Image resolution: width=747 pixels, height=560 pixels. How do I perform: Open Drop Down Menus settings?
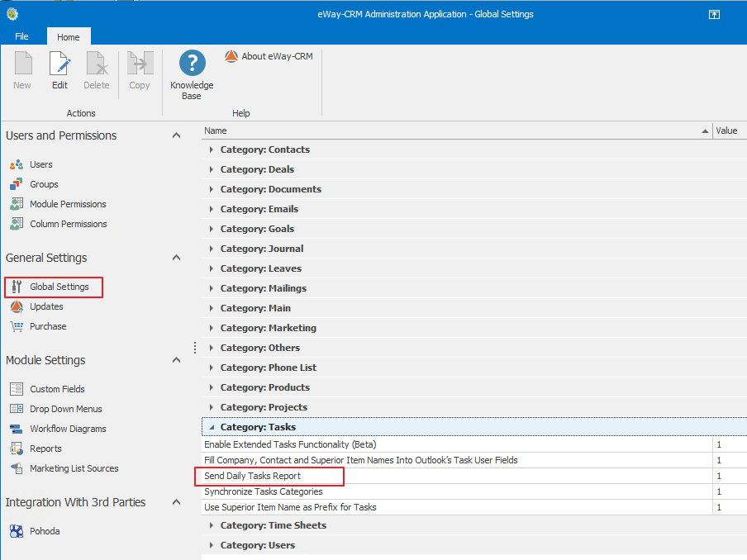(66, 409)
